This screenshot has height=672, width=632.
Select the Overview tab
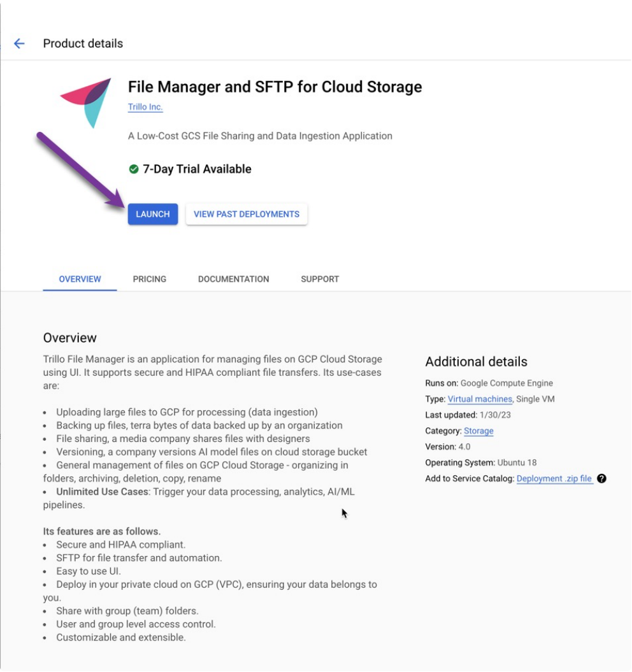click(80, 279)
